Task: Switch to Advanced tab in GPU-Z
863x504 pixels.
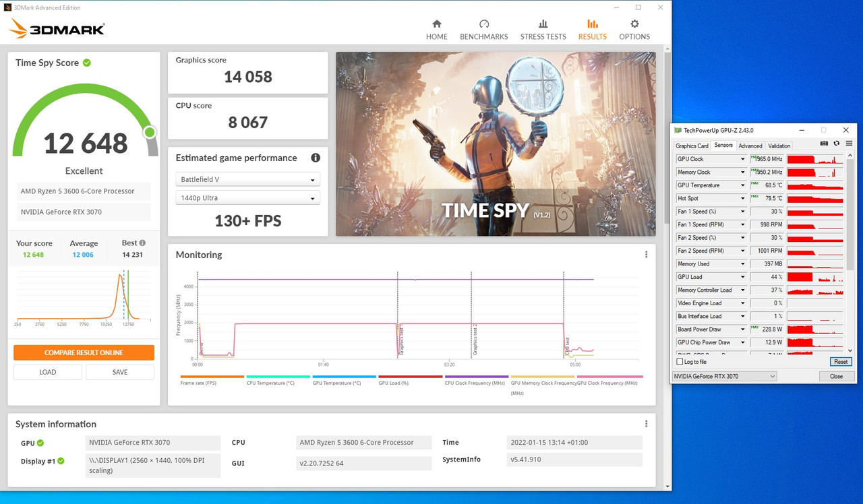Action: tap(750, 146)
